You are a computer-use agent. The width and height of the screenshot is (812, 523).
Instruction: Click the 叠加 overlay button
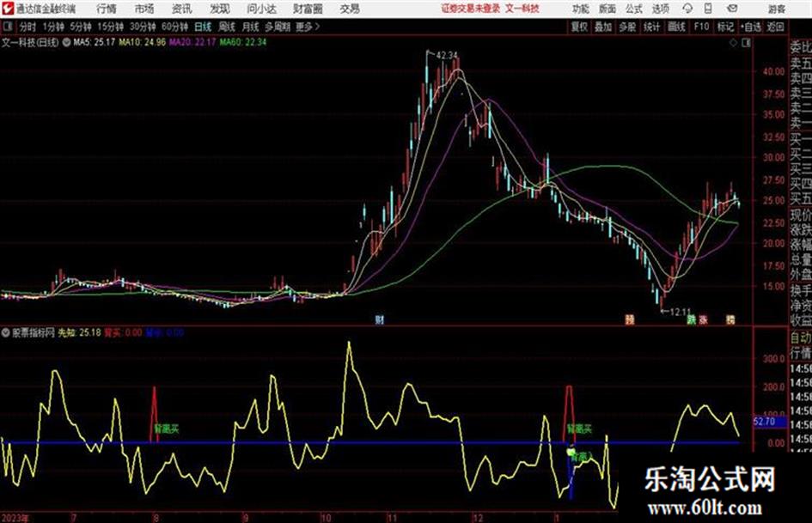pos(603,27)
